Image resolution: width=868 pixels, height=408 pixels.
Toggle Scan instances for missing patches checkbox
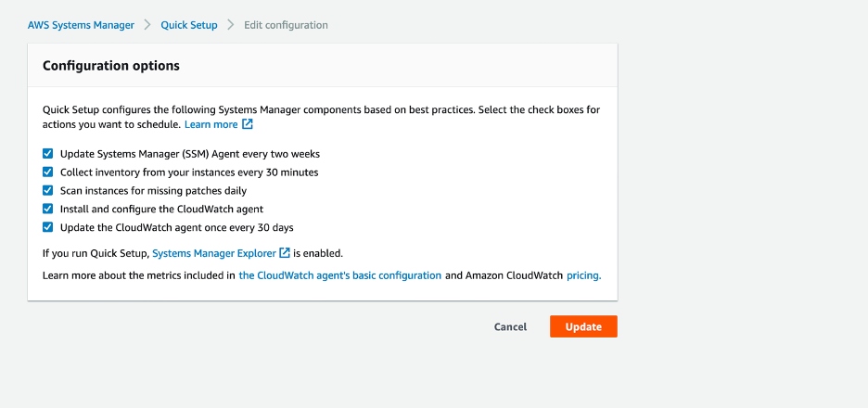48,190
